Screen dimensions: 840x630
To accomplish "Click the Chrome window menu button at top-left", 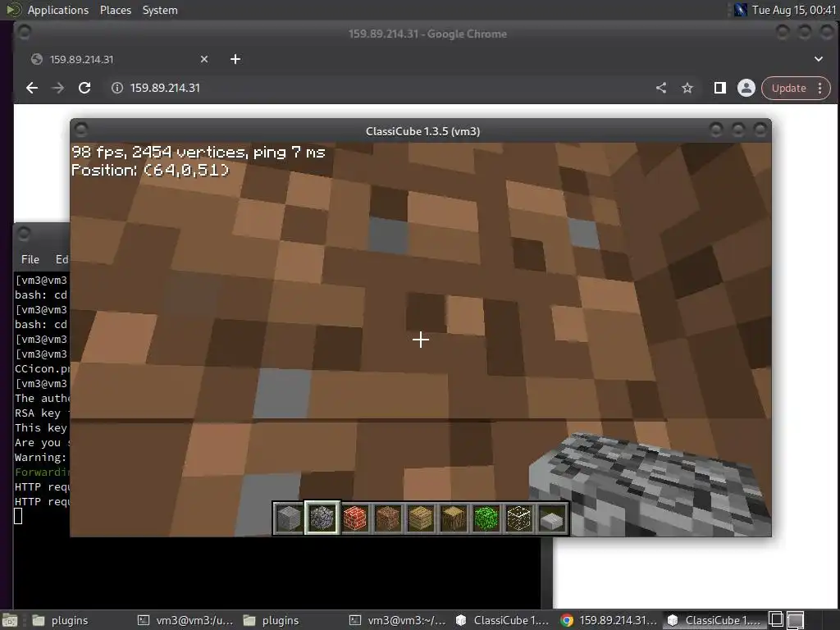I will click(24, 32).
